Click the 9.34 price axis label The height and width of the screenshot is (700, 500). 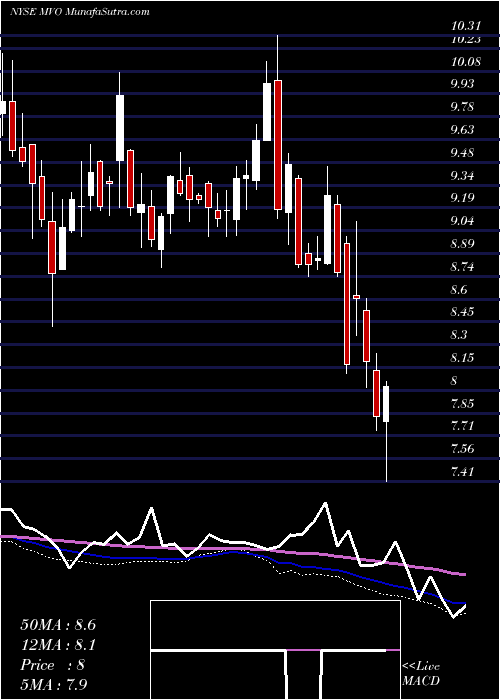464,176
